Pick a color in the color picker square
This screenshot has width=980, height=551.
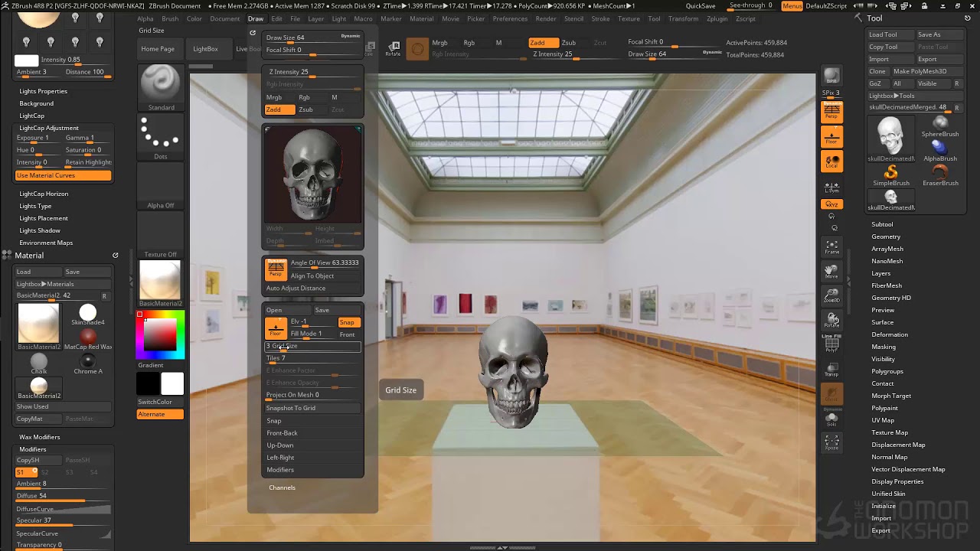pyautogui.click(x=160, y=335)
